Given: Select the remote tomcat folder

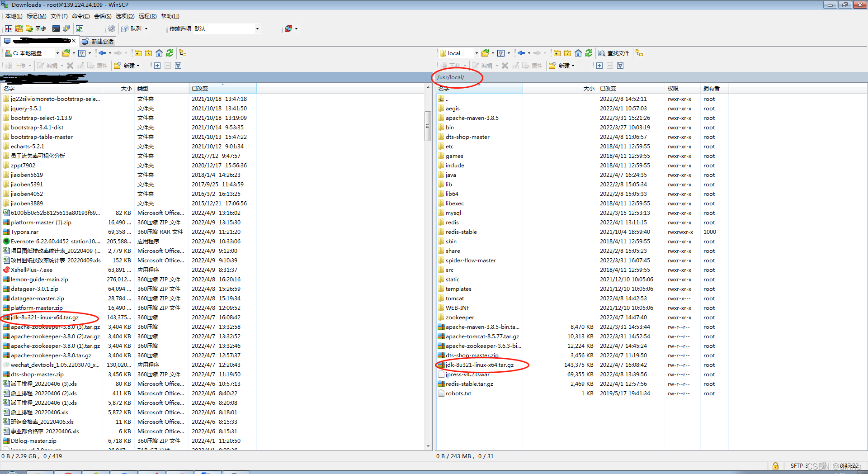Looking at the screenshot, I should pyautogui.click(x=454, y=299).
